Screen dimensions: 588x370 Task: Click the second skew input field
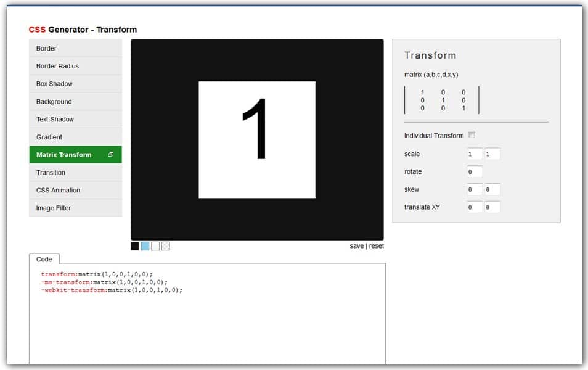pos(492,190)
